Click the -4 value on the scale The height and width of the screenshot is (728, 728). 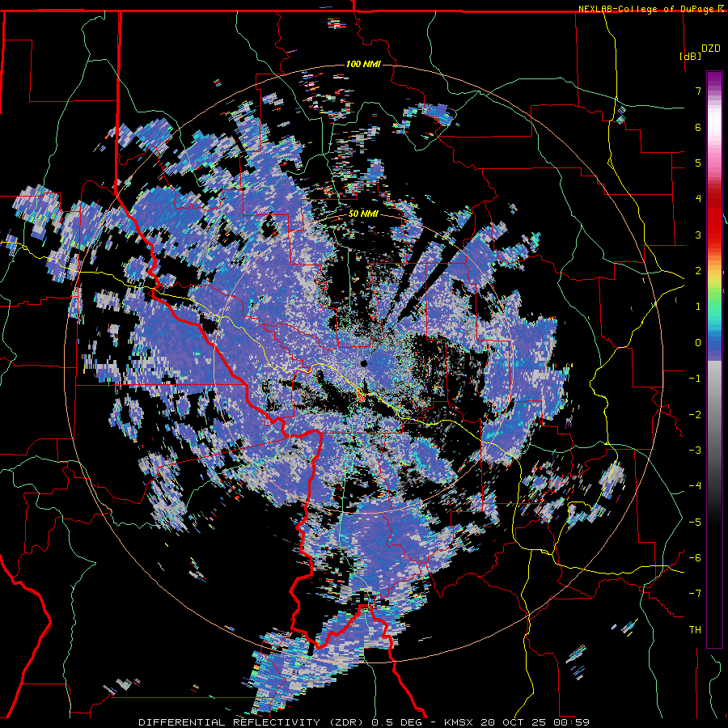point(695,486)
